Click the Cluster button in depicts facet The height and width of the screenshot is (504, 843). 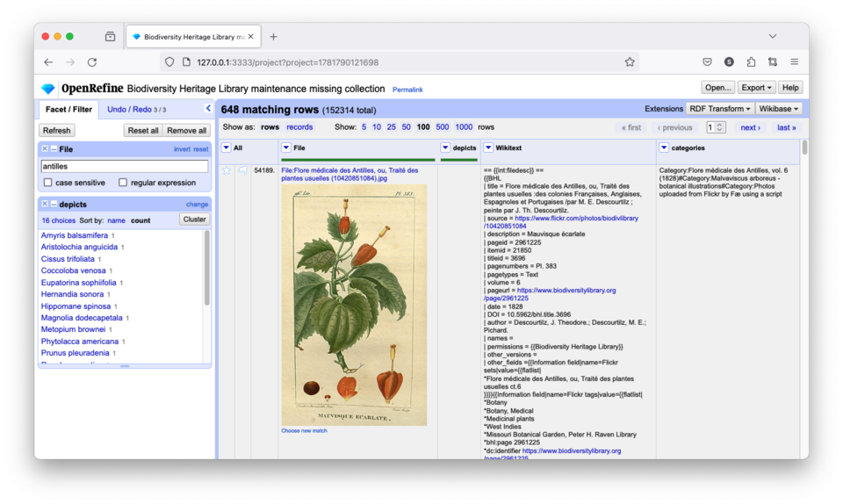point(194,220)
